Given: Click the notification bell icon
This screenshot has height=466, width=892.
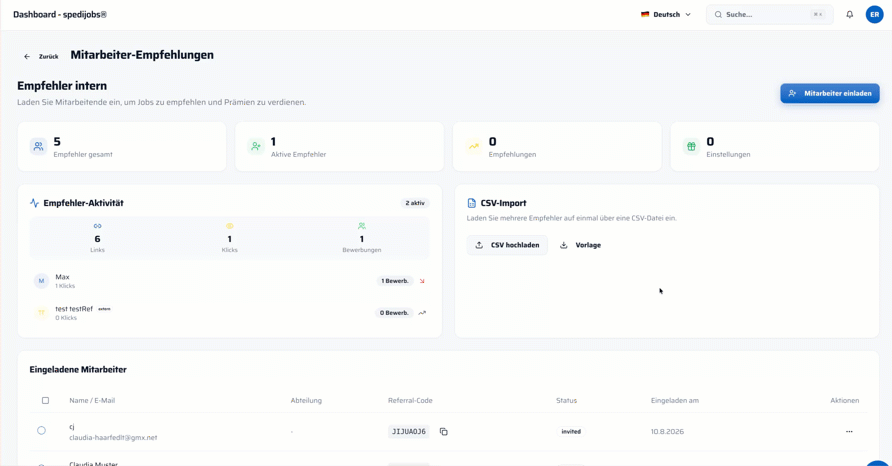Looking at the screenshot, I should pos(849,15).
